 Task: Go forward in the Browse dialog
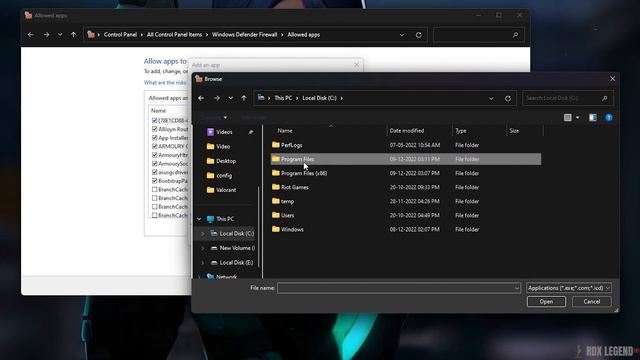[x=217, y=98]
